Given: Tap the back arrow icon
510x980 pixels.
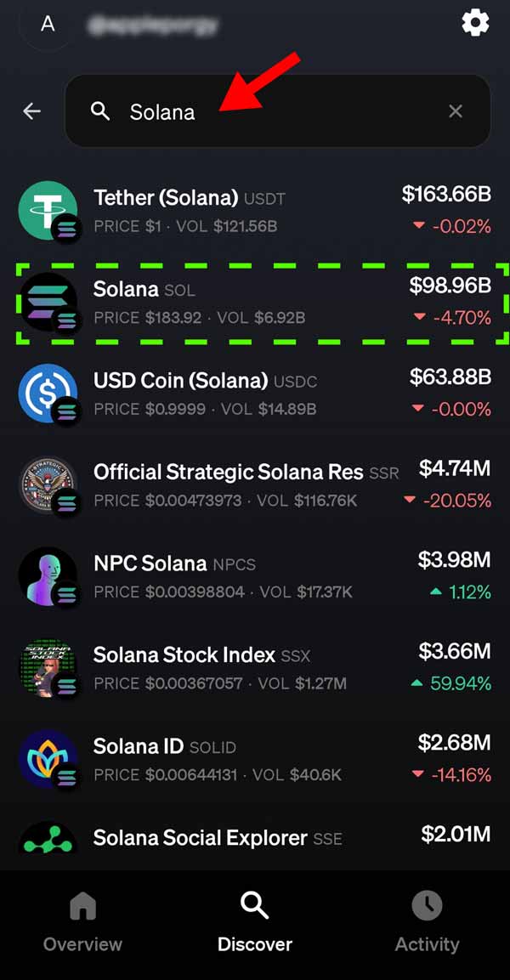Looking at the screenshot, I should point(32,111).
